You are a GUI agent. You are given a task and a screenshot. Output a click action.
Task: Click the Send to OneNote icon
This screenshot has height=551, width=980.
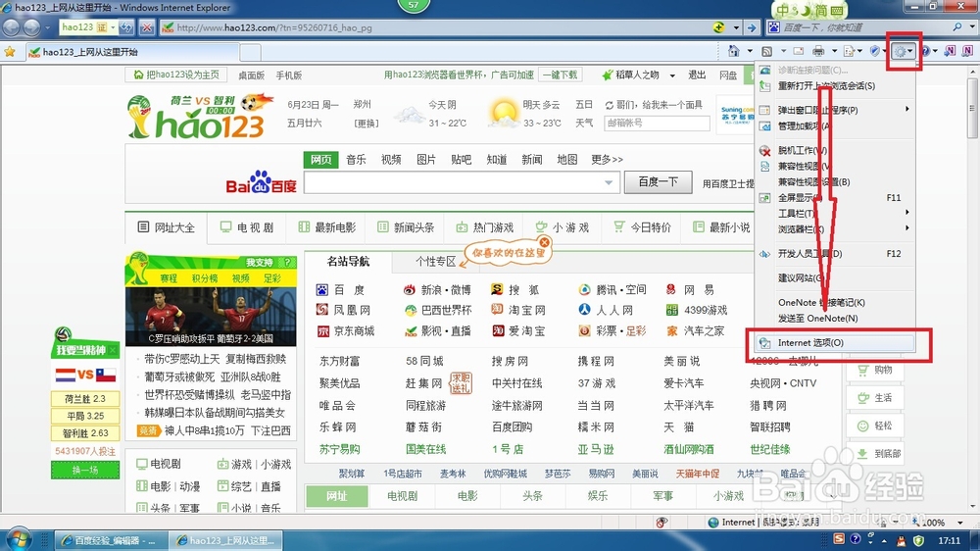click(x=950, y=51)
